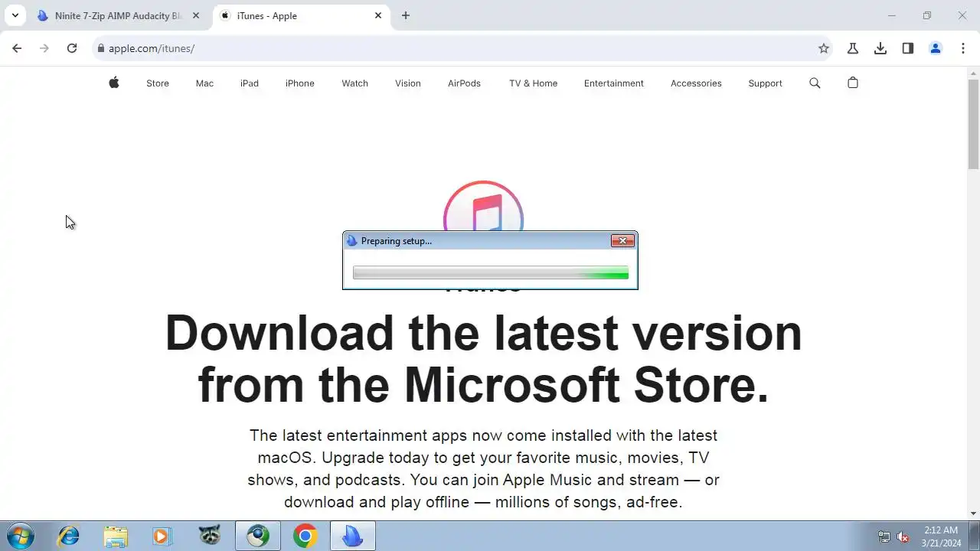
Task: Open the globe app taskbar icon
Action: 257,536
